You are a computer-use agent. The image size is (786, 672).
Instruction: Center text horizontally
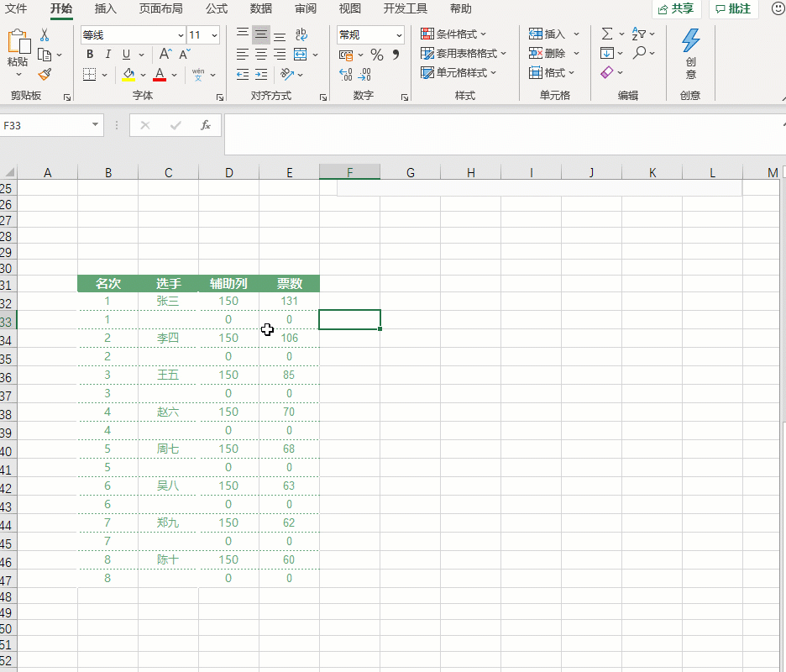[x=261, y=54]
